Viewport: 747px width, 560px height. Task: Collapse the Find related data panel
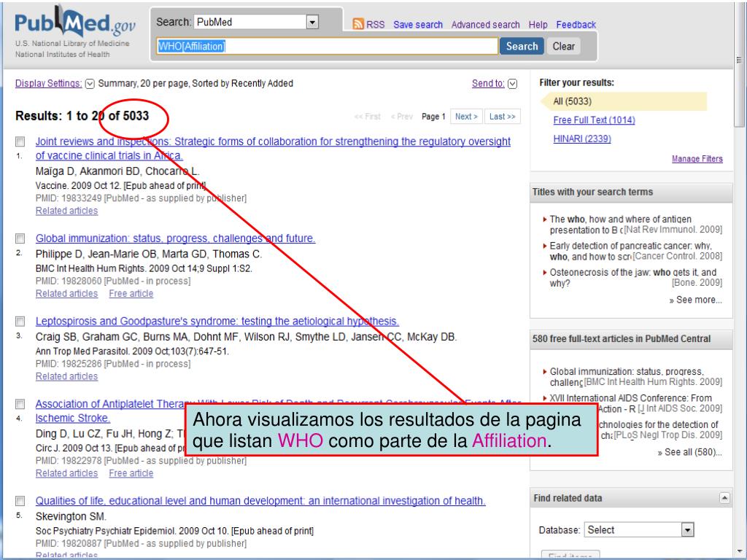[724, 498]
